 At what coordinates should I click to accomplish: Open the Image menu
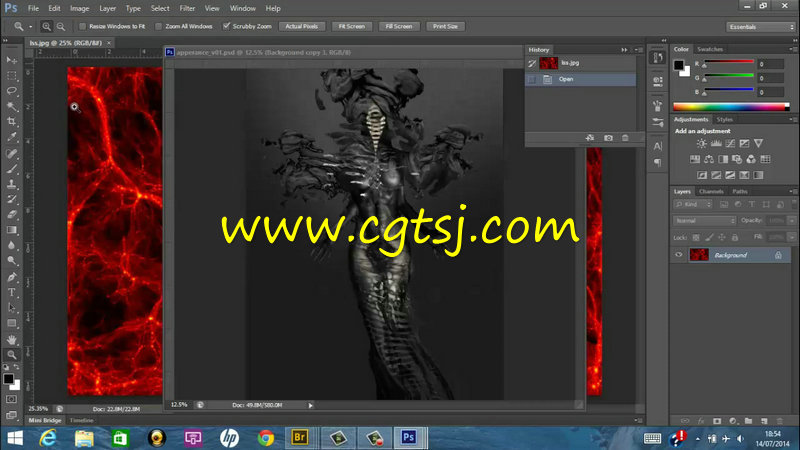click(x=79, y=8)
